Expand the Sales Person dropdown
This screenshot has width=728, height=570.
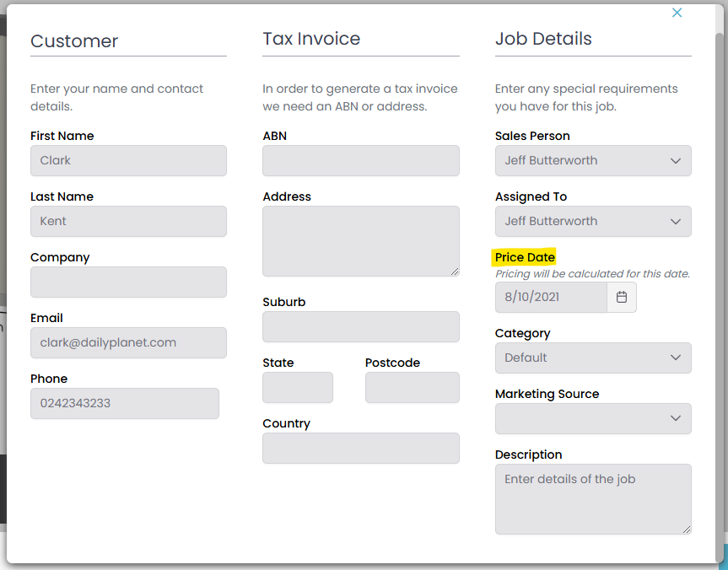point(593,160)
